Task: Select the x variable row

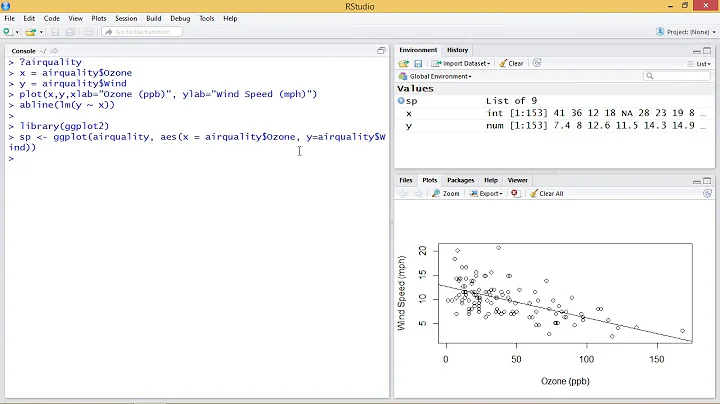Action: pos(554,113)
